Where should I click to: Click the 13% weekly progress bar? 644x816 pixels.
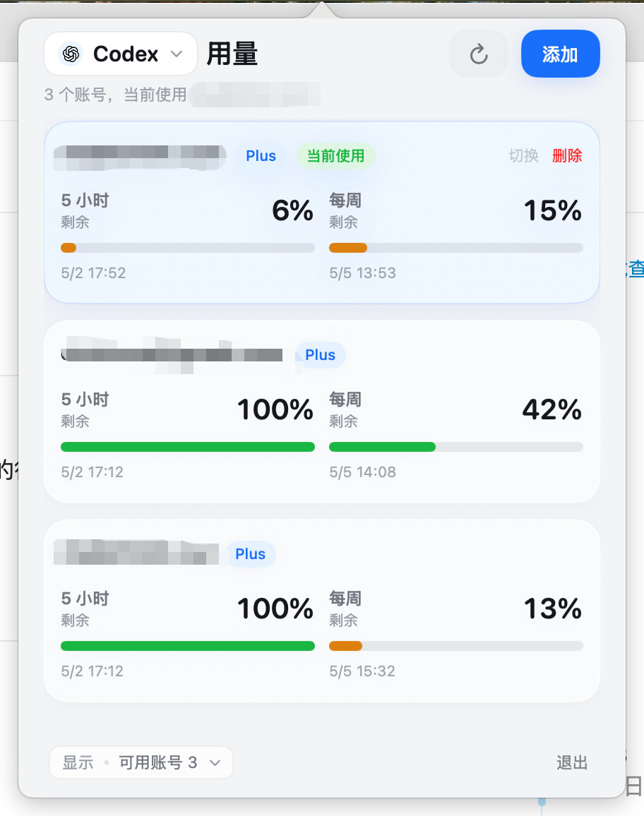(455, 646)
